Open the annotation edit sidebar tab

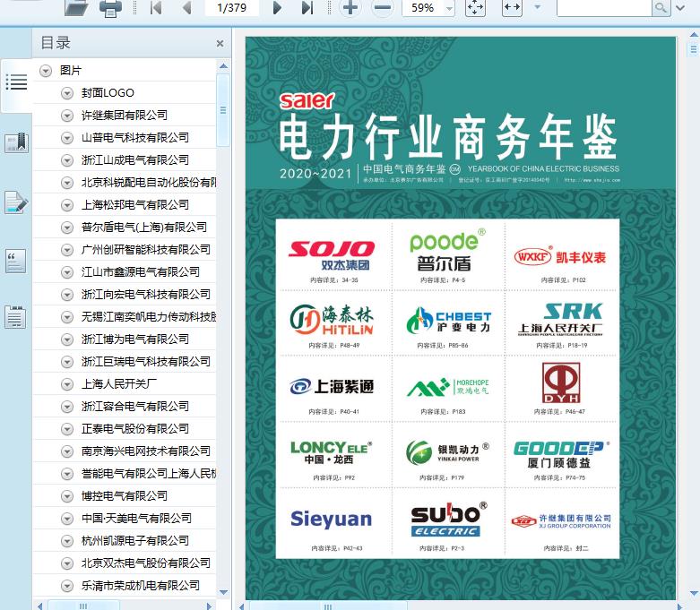click(16, 202)
